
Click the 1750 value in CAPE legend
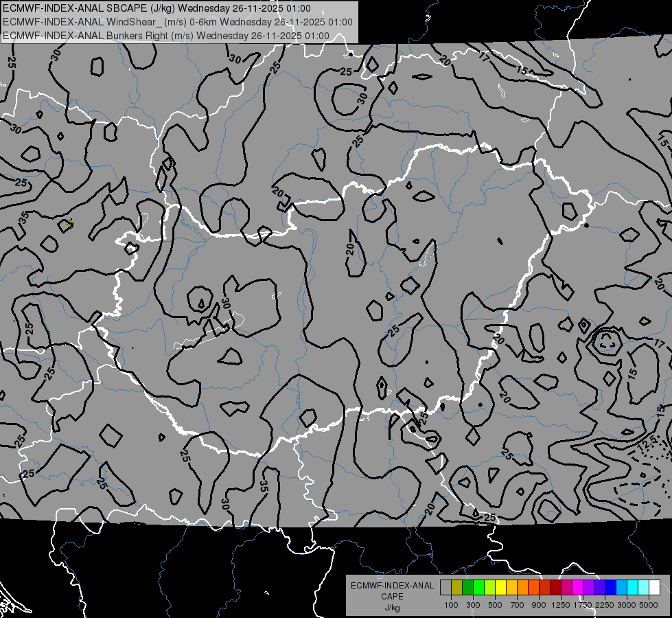(583, 605)
